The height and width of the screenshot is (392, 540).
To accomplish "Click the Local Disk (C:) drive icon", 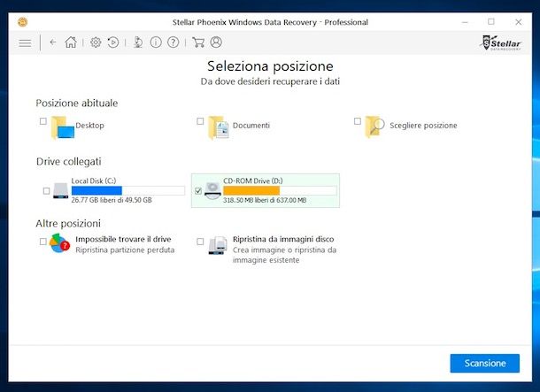I will pyautogui.click(x=60, y=190).
